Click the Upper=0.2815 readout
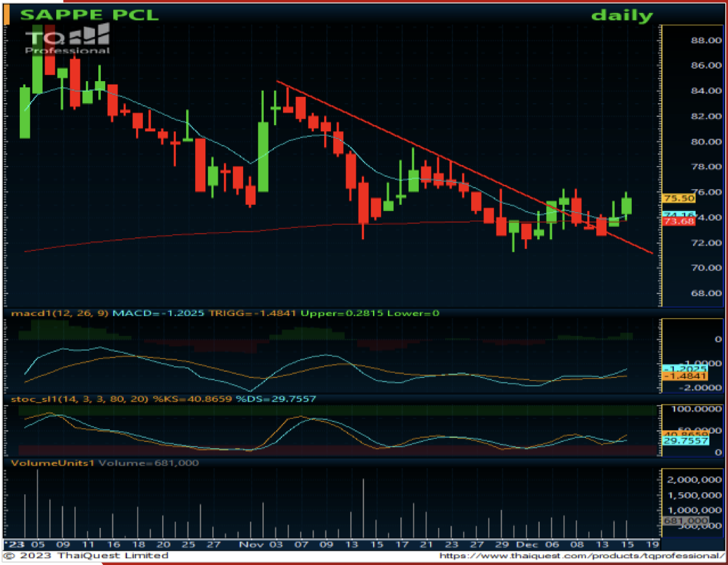728x565 pixels. click(x=342, y=313)
